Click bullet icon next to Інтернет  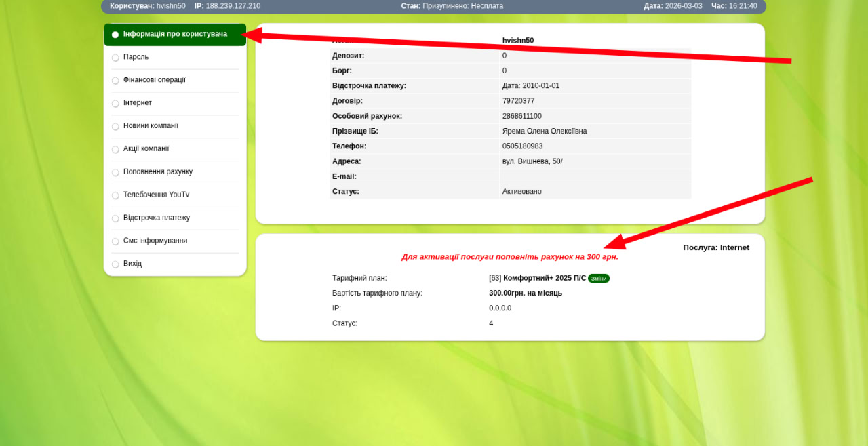pyautogui.click(x=115, y=104)
